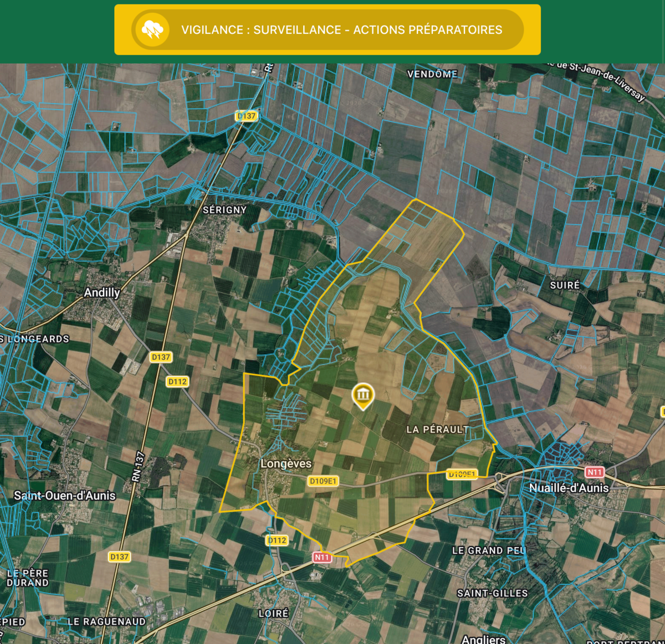Click the thunderstorm cloud icon in the banner
665x644 pixels.
152,29
